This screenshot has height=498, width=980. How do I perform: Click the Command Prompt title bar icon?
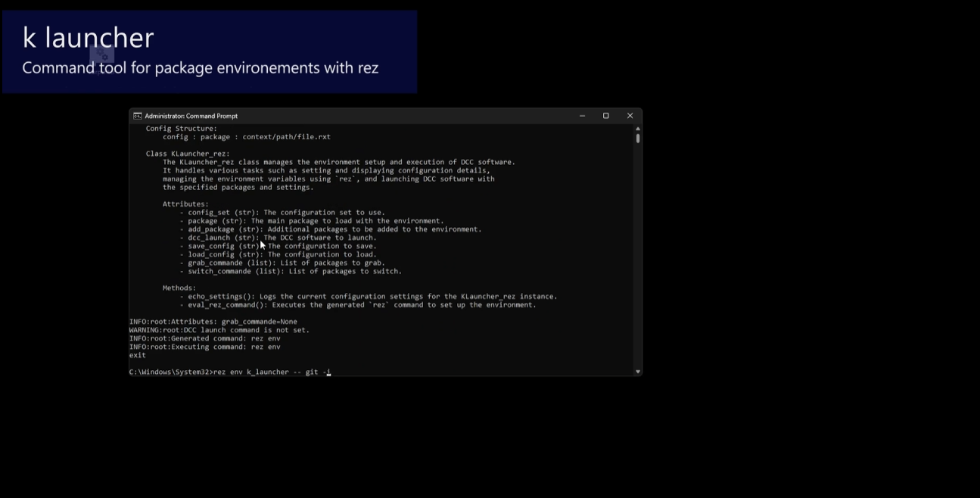138,116
